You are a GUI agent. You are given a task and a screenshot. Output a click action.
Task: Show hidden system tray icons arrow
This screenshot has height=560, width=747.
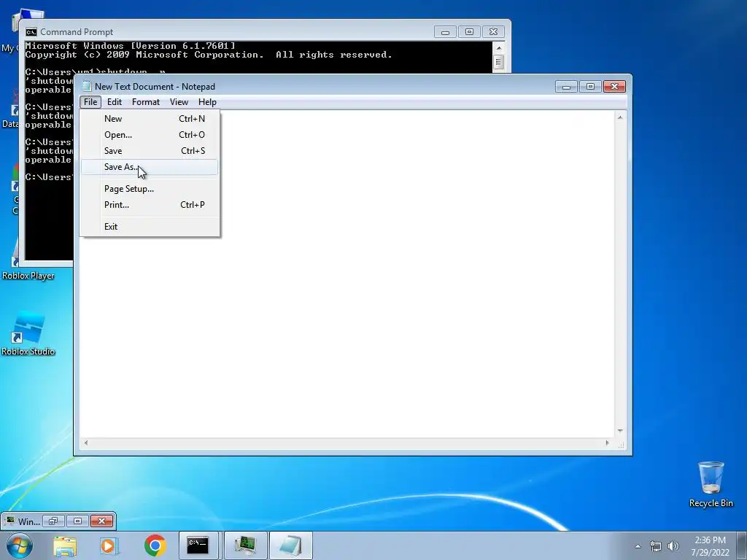[x=638, y=546]
